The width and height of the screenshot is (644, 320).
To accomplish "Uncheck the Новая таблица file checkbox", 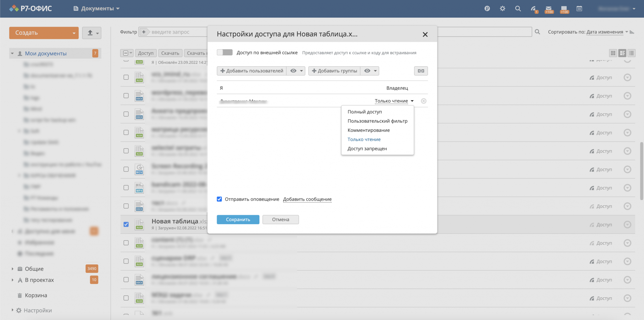I will (x=126, y=225).
